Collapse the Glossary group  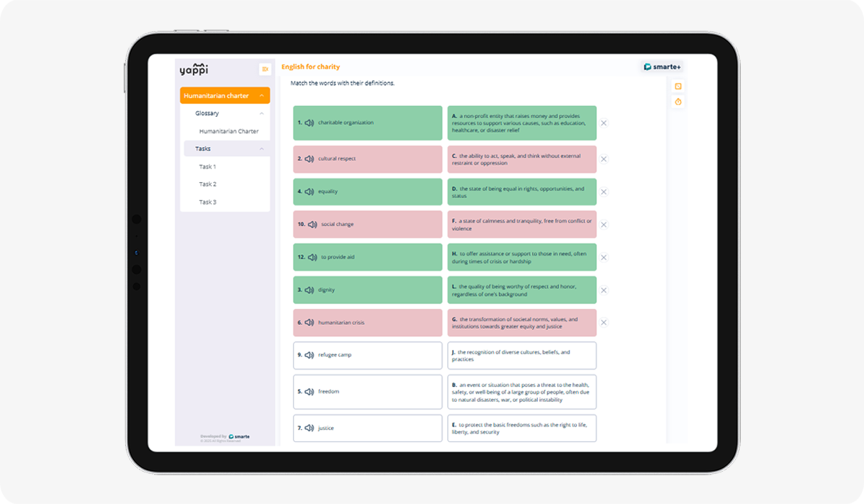(x=261, y=114)
